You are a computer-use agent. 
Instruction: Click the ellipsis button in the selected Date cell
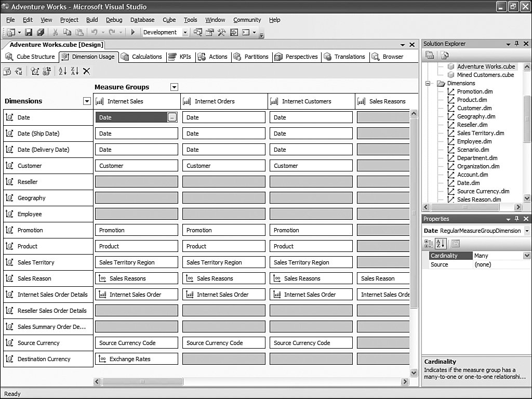click(x=172, y=117)
